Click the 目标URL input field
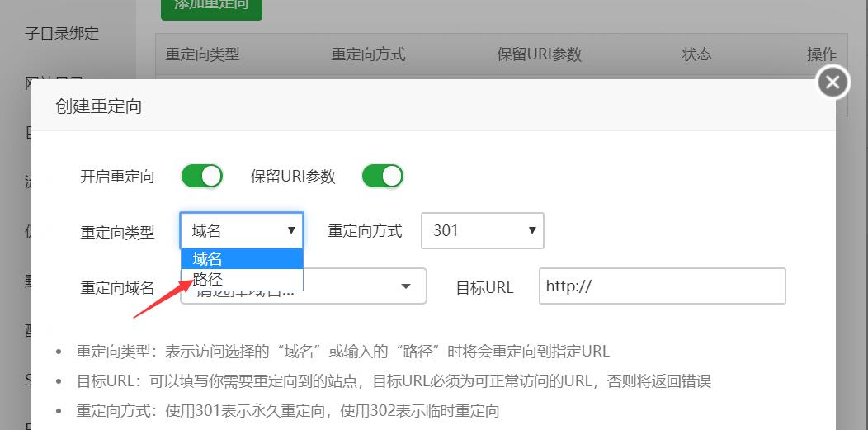Image resolution: width=868 pixels, height=430 pixels. [663, 286]
